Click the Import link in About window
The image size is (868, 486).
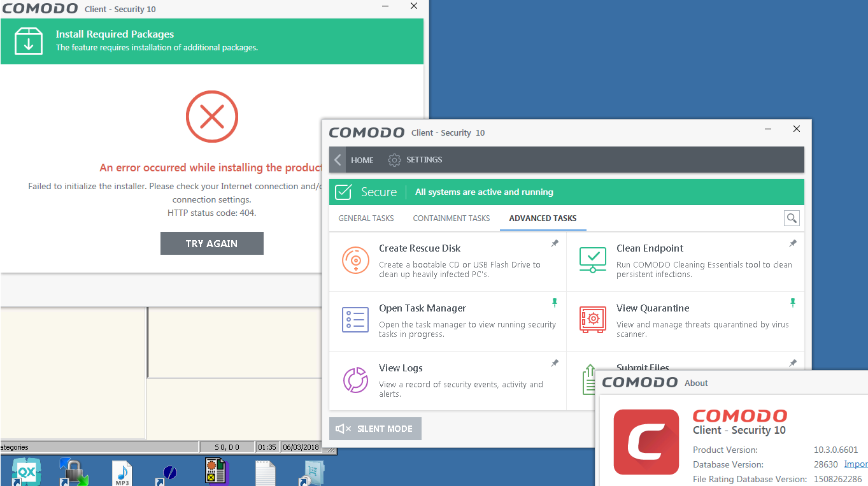[856, 464]
